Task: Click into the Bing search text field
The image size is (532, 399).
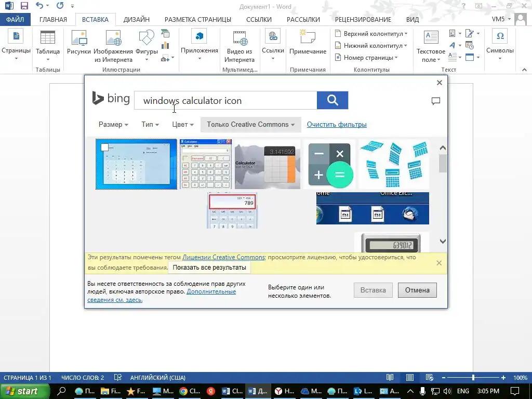Action: 225,100
